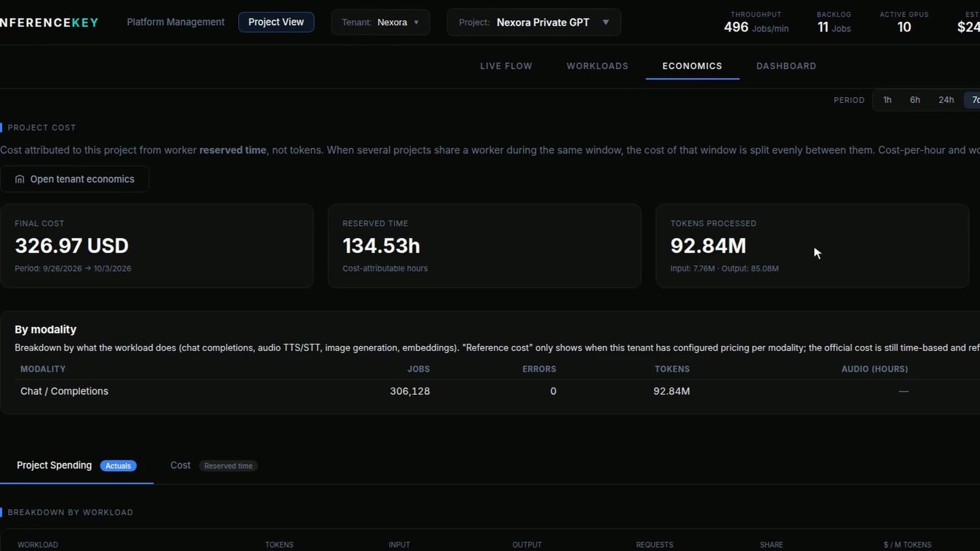This screenshot has height=551, width=980.
Task: Click the throughput 496 Jobs/min stat
Action: [x=756, y=23]
